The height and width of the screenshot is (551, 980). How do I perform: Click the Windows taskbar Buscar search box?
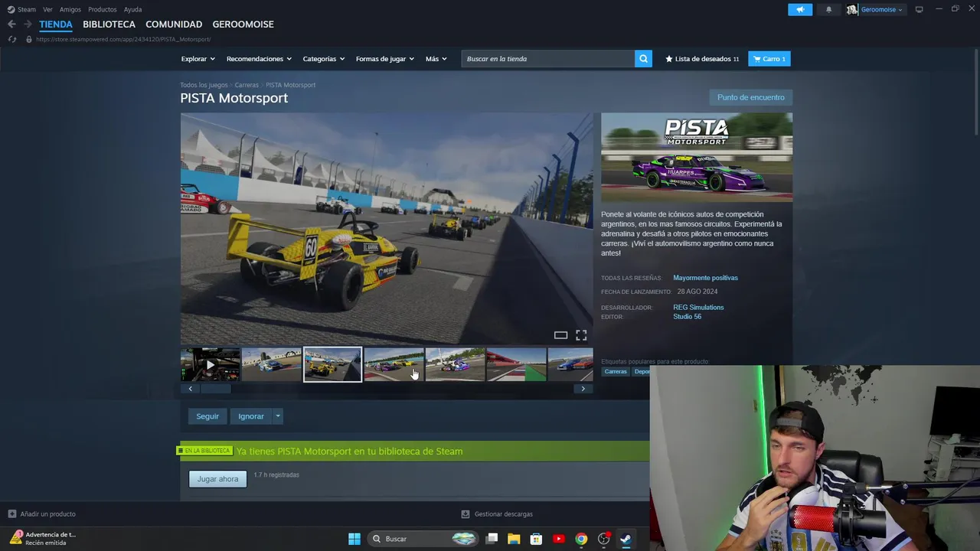(x=423, y=539)
